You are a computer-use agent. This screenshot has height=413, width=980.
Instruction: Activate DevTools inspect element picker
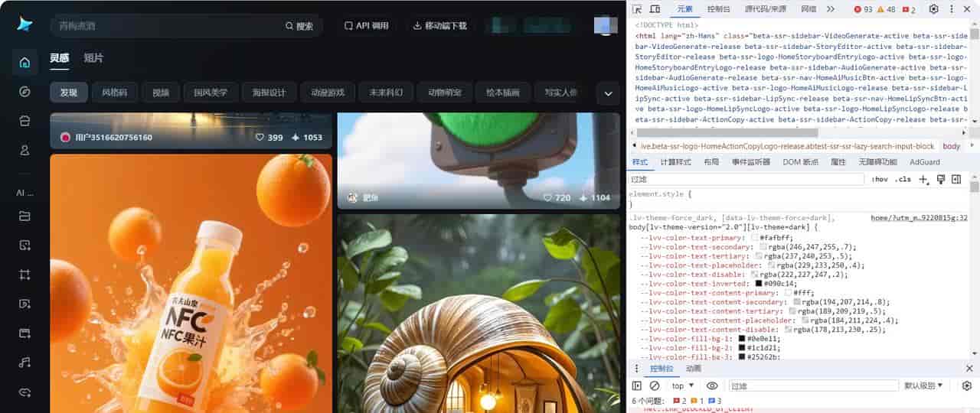(636, 9)
